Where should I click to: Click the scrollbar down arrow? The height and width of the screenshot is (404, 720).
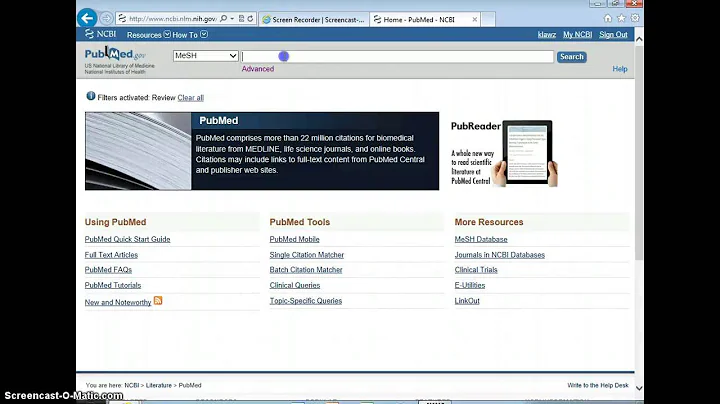(639, 388)
